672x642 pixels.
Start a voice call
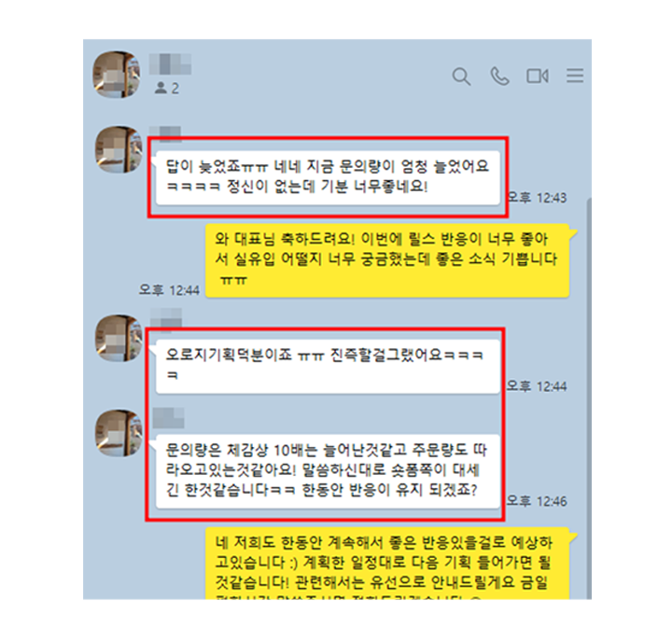tap(499, 77)
